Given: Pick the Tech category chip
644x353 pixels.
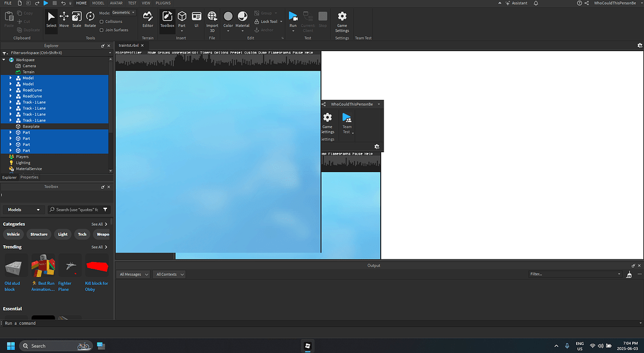Looking at the screenshot, I should click(x=82, y=234).
